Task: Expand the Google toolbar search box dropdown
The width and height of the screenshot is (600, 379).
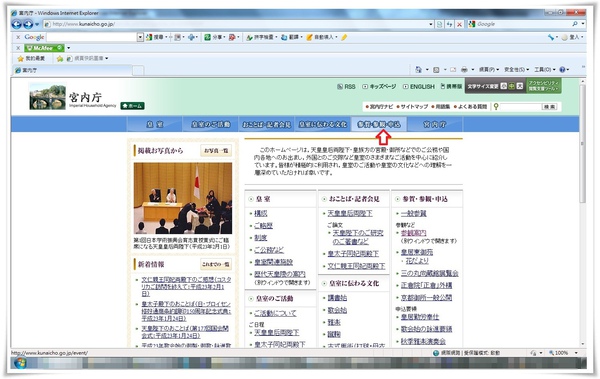Action: pyautogui.click(x=140, y=37)
